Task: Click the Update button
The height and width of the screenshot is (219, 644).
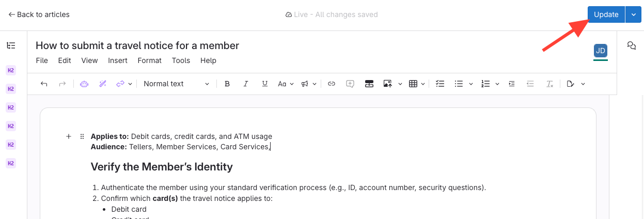Action: (606, 14)
